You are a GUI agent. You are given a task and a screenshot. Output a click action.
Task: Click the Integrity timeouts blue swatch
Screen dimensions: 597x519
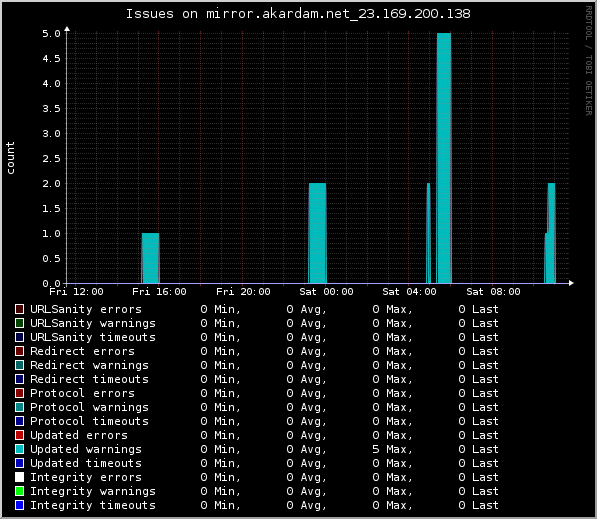click(x=19, y=505)
